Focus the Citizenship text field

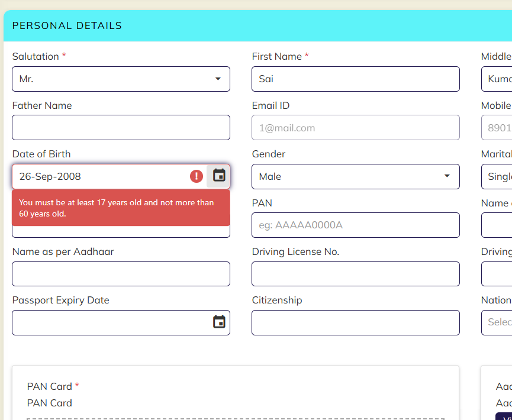click(355, 323)
